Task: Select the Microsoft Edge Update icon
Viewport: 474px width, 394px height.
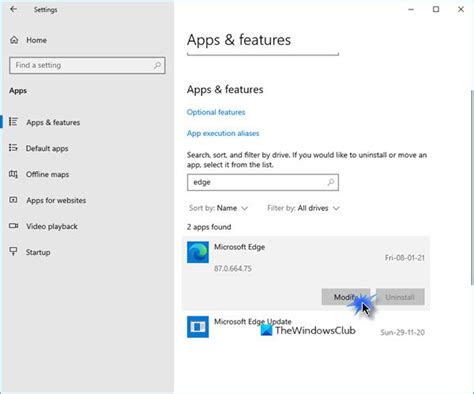Action: [x=198, y=327]
